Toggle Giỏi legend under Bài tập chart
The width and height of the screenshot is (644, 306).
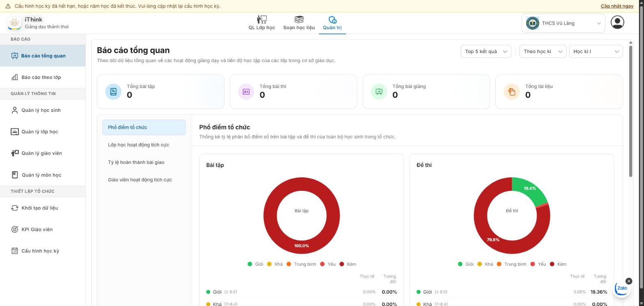[x=255, y=264]
